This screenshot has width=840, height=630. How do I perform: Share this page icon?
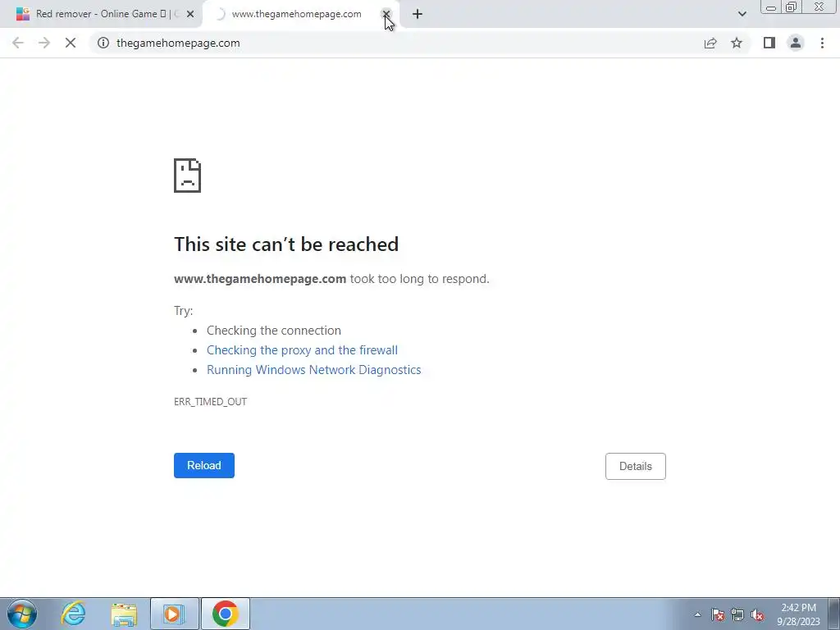[x=710, y=43]
